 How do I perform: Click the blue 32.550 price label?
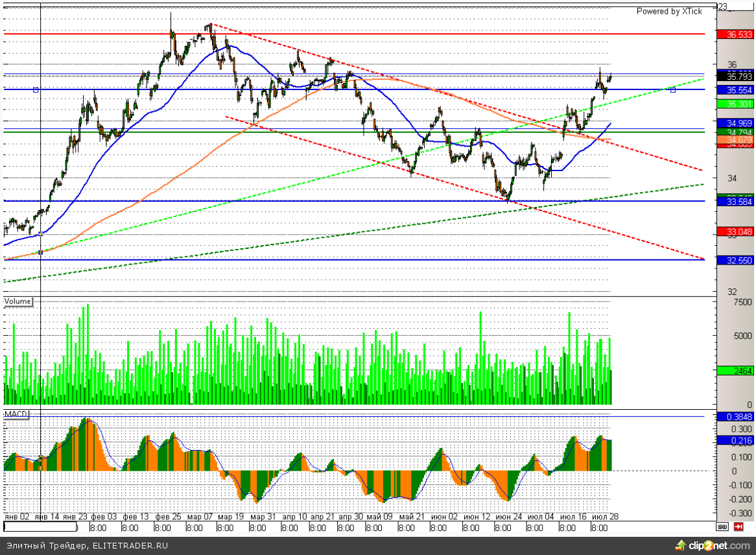click(735, 261)
